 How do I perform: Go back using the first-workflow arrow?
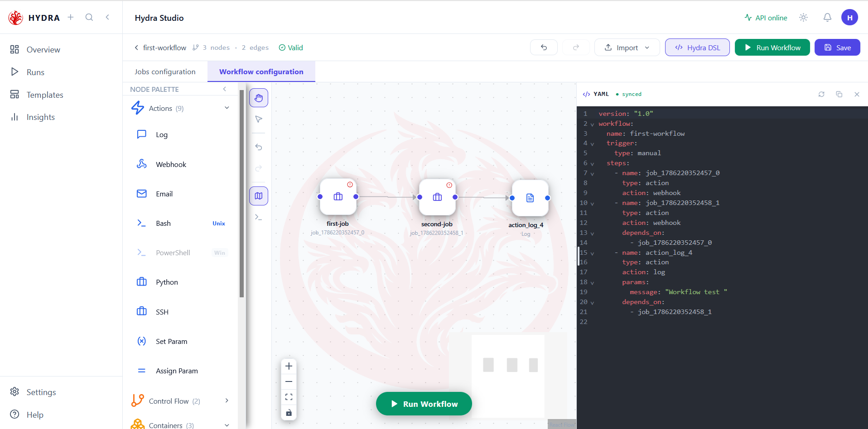point(136,48)
